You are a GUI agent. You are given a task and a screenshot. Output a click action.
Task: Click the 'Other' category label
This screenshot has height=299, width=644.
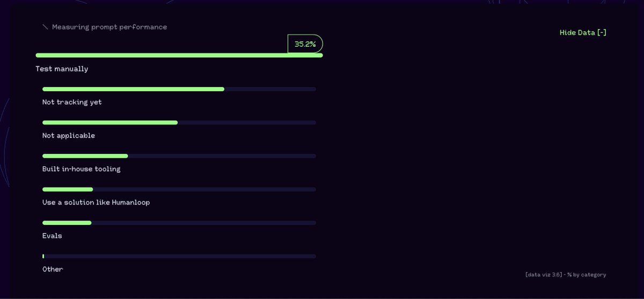pyautogui.click(x=53, y=269)
